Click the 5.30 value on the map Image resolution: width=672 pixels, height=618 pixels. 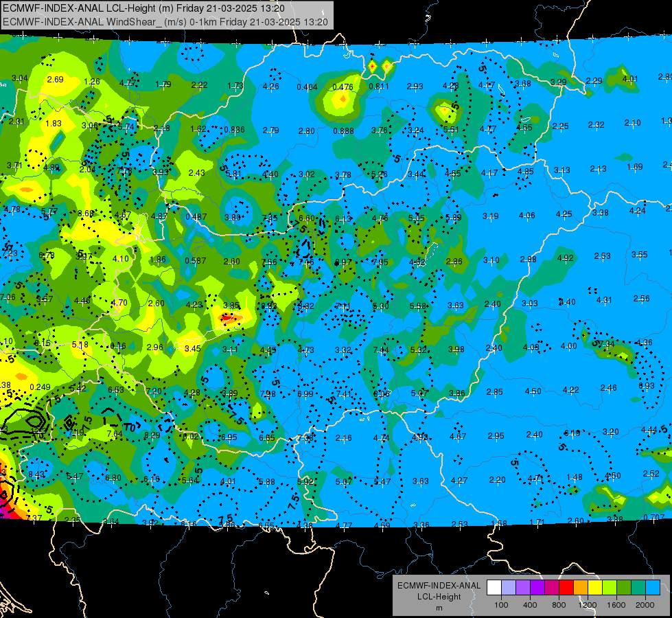pos(380,306)
